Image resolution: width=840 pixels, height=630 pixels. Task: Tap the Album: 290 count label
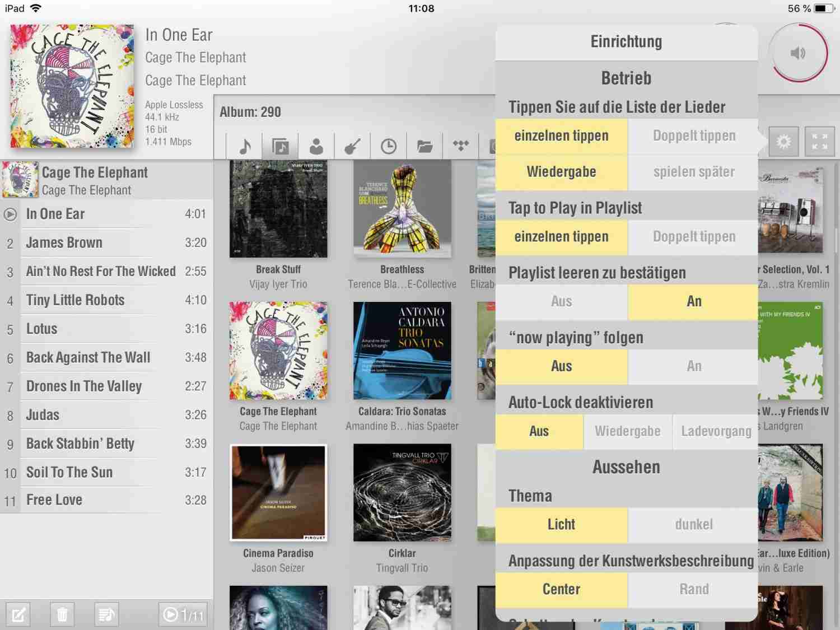pos(250,112)
